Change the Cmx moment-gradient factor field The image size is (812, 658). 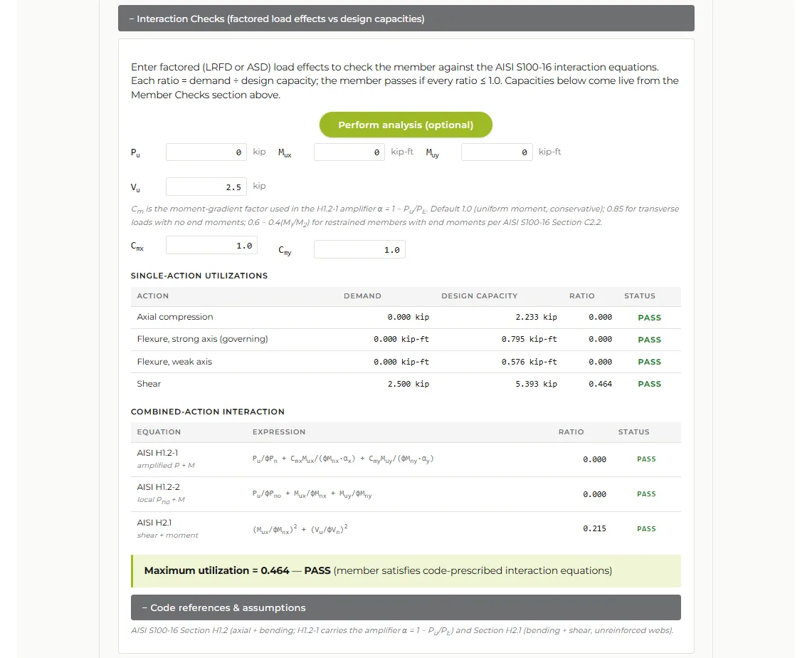(x=211, y=246)
